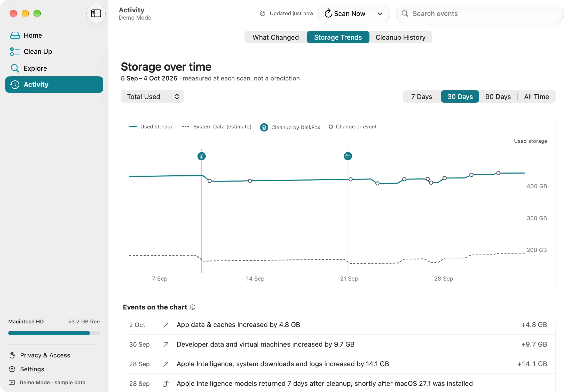Toggle the sidebar visibility button
The width and height of the screenshot is (568, 392).
pos(96,13)
